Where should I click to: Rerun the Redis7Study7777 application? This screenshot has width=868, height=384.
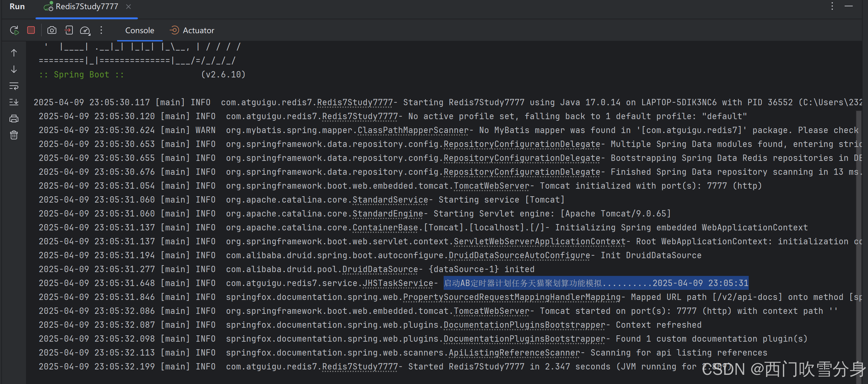click(x=14, y=30)
